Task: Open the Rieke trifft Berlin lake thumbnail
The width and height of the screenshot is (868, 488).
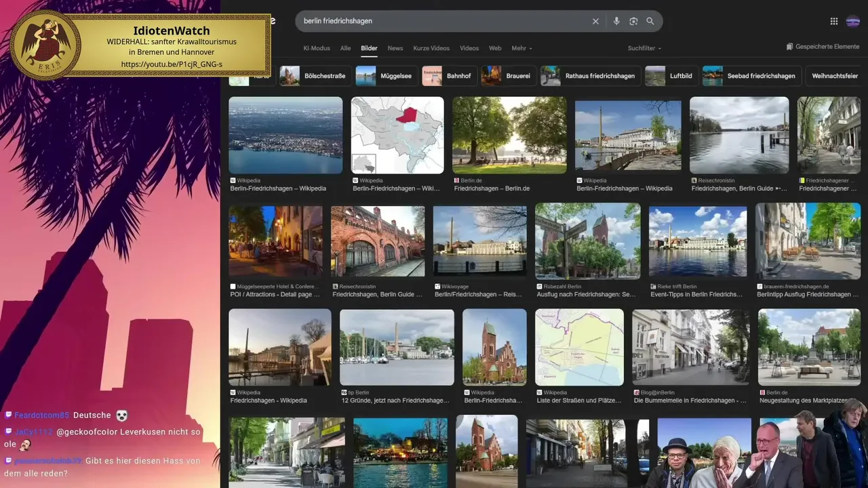Action: point(698,241)
